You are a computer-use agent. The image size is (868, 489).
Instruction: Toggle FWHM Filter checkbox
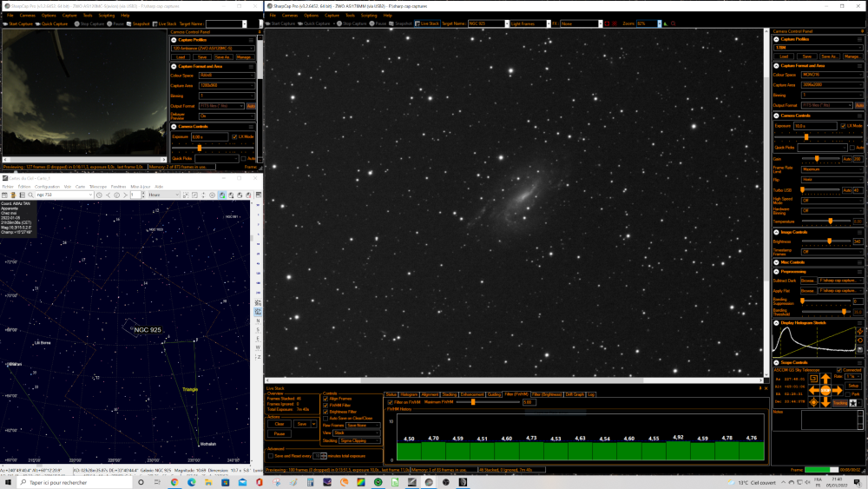325,406
